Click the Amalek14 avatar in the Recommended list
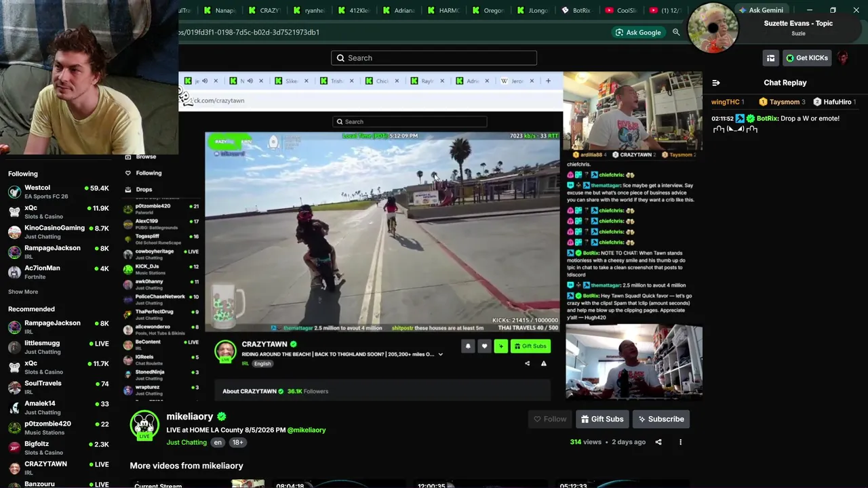 [14, 407]
